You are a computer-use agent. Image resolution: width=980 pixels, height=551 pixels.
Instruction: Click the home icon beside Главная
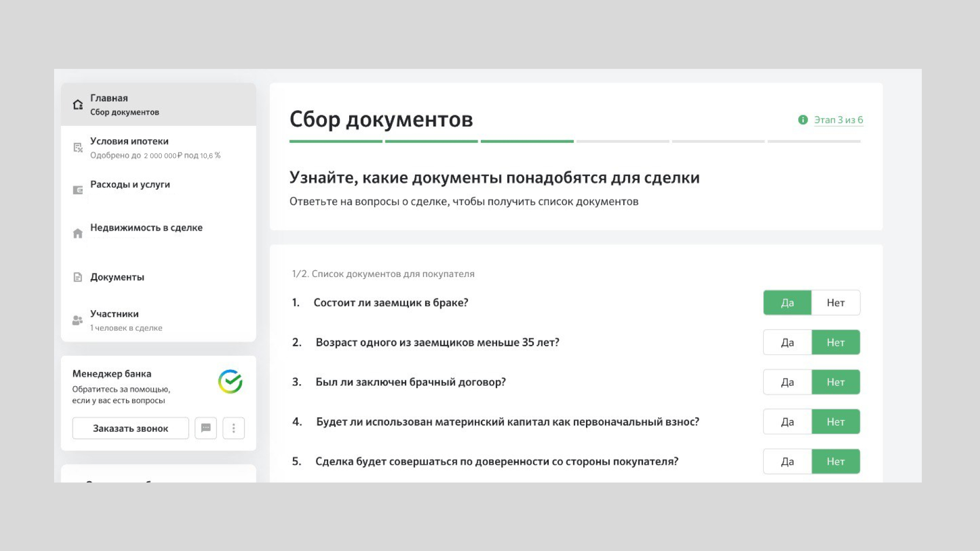click(78, 105)
